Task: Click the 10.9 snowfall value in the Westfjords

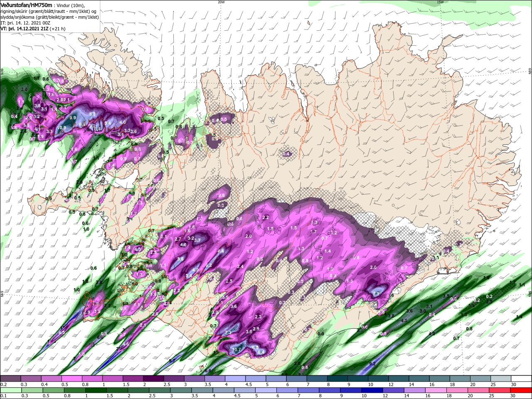Action: coord(62,128)
